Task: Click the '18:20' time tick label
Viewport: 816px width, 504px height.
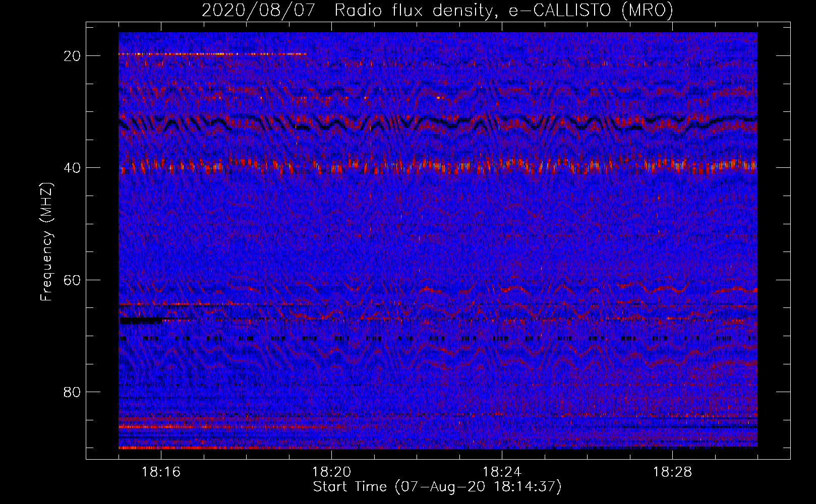Action: (x=332, y=472)
